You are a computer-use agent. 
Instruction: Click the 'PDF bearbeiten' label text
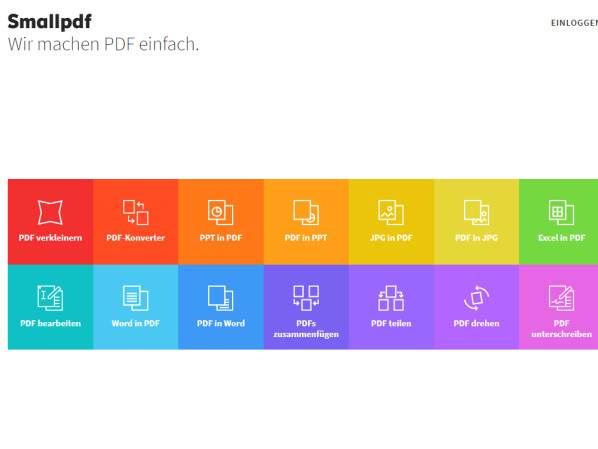(50, 323)
